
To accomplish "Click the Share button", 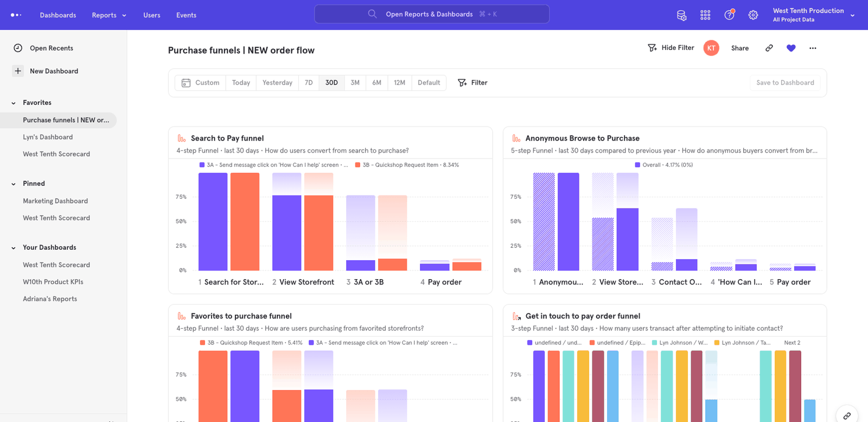I will point(740,48).
